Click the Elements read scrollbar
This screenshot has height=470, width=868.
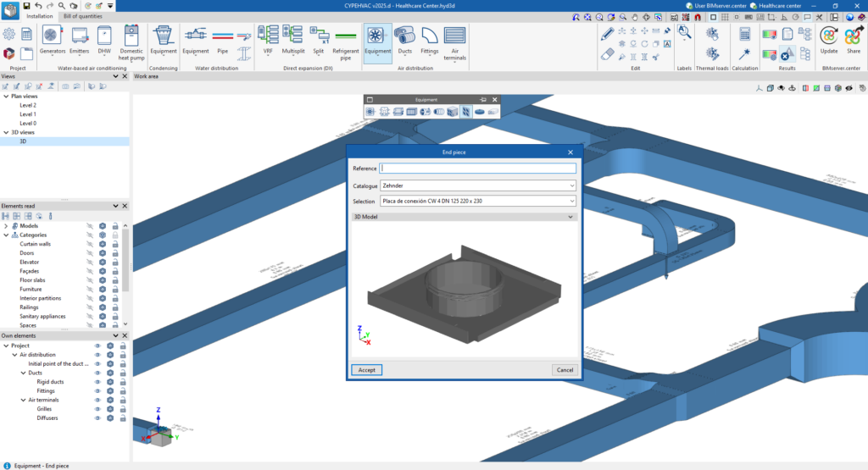125,260
